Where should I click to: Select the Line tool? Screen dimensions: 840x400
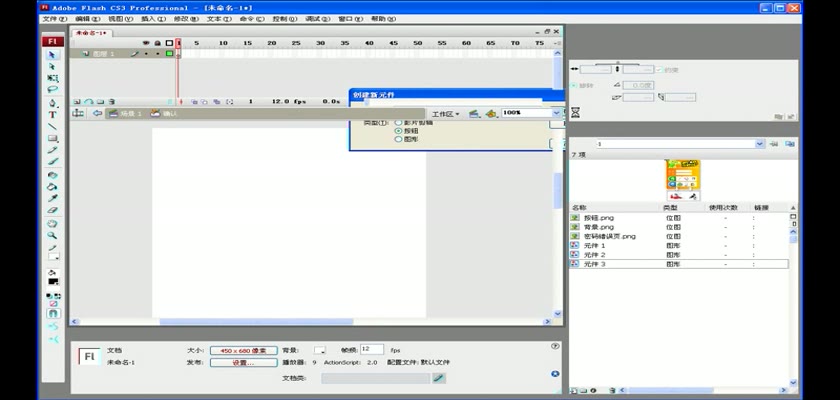(52, 126)
